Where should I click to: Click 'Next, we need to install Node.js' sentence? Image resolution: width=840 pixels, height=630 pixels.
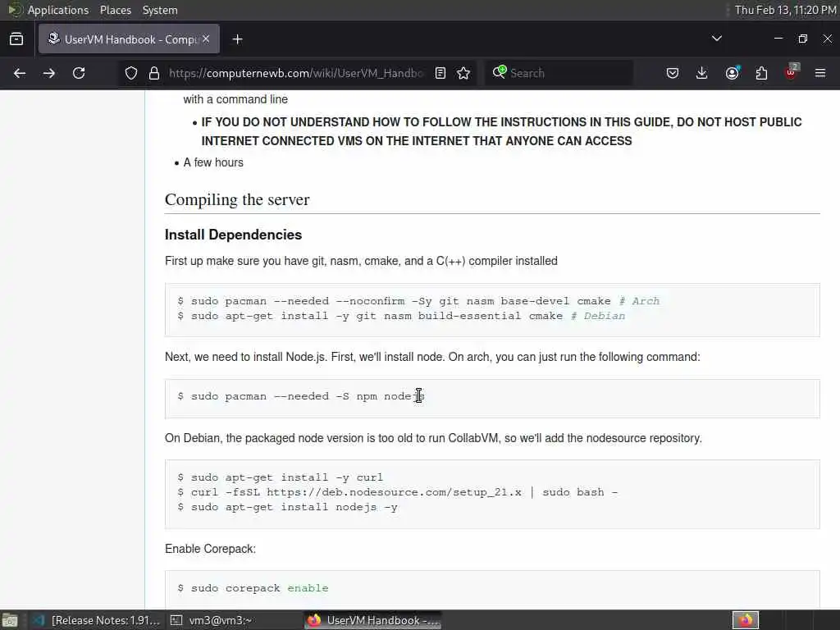coord(432,357)
